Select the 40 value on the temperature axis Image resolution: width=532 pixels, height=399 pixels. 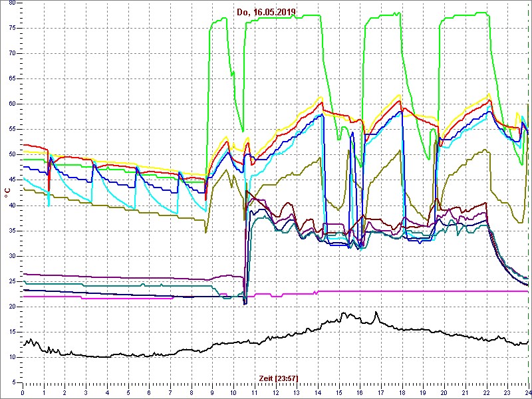[12, 205]
